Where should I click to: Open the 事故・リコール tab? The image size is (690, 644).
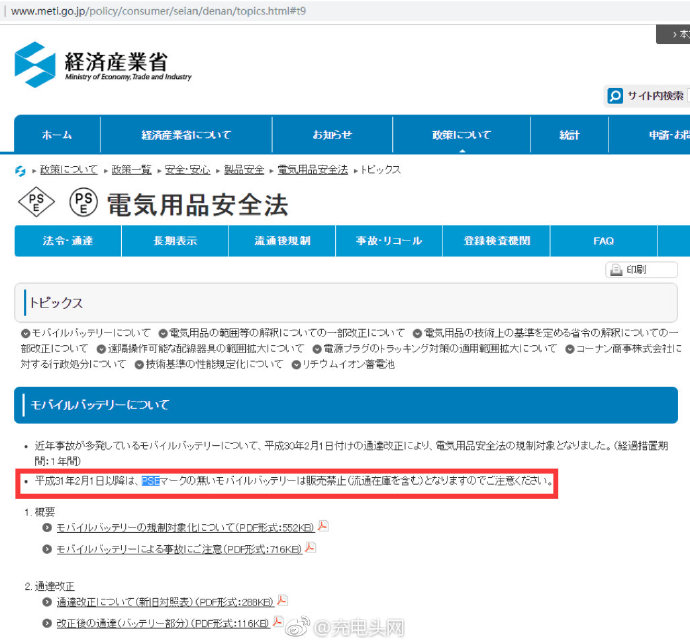(x=389, y=241)
